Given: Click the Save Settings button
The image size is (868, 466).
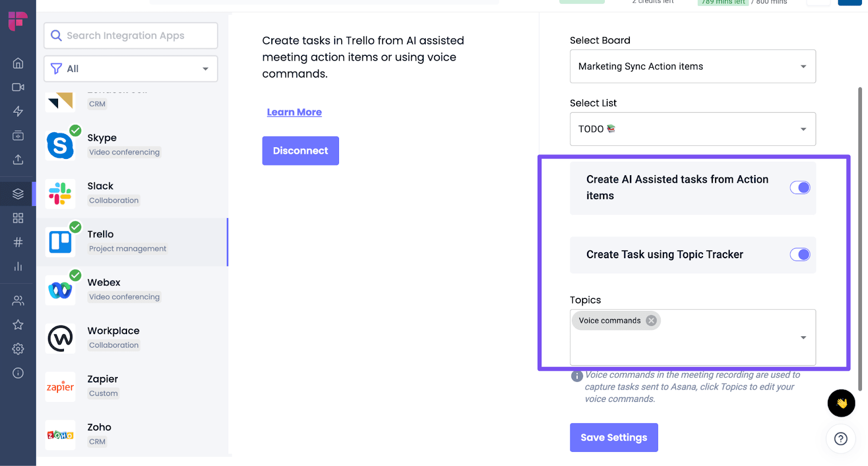Looking at the screenshot, I should tap(614, 437).
